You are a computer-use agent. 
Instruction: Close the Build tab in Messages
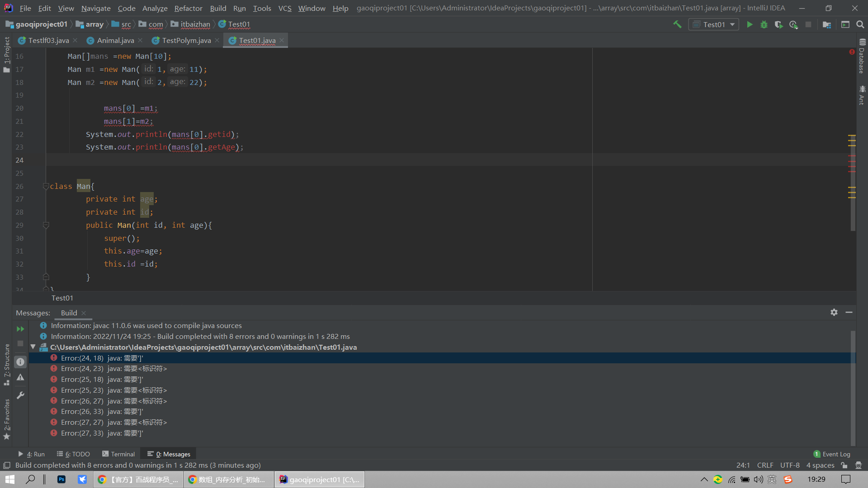click(x=84, y=313)
